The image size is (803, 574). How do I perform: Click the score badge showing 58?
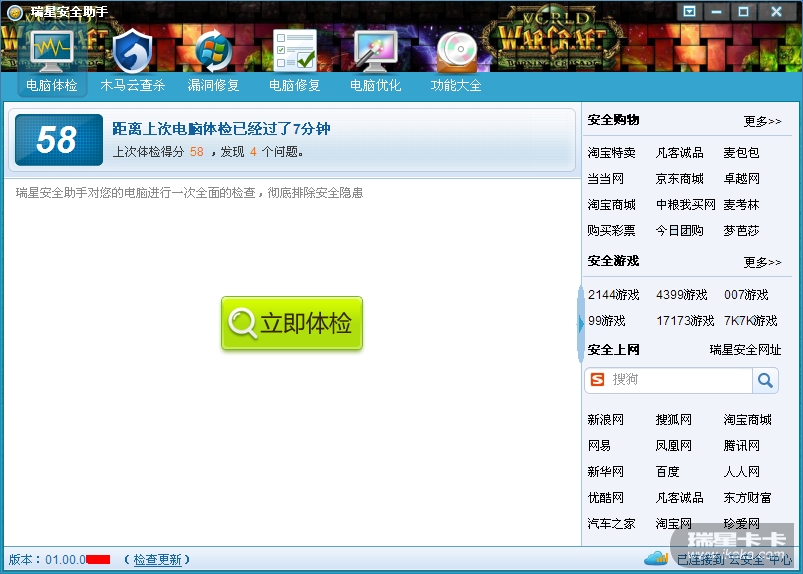[59, 140]
